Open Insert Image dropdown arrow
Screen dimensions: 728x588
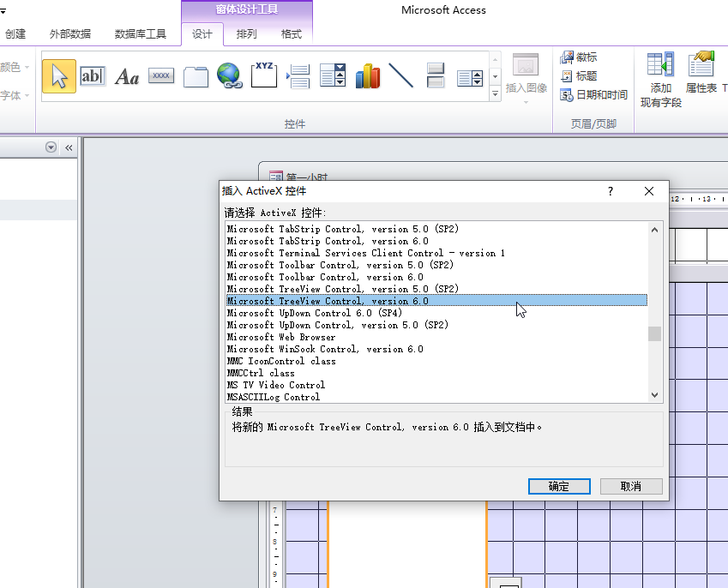[526, 102]
